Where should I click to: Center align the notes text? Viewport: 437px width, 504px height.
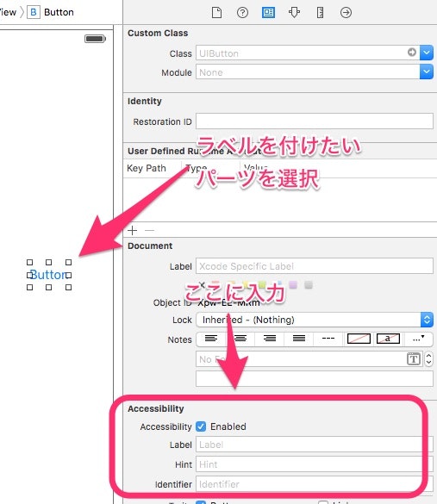240,339
